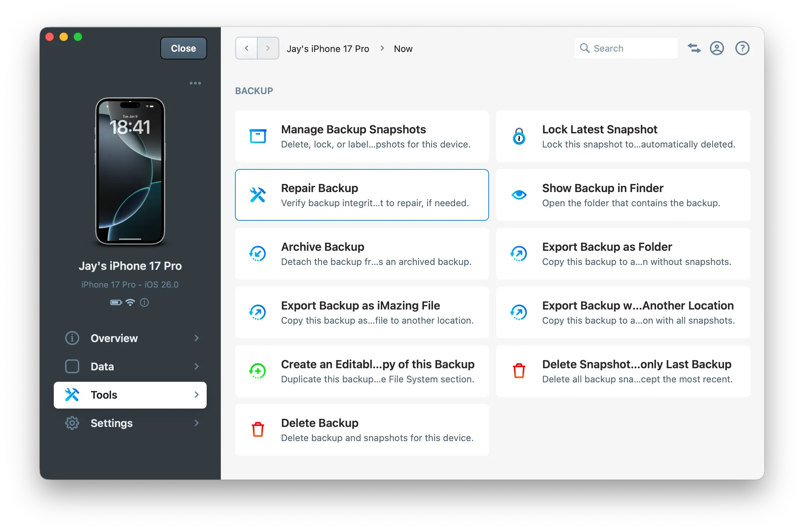Click the Archive Backup icon
Image resolution: width=804 pixels, height=532 pixels.
point(258,253)
